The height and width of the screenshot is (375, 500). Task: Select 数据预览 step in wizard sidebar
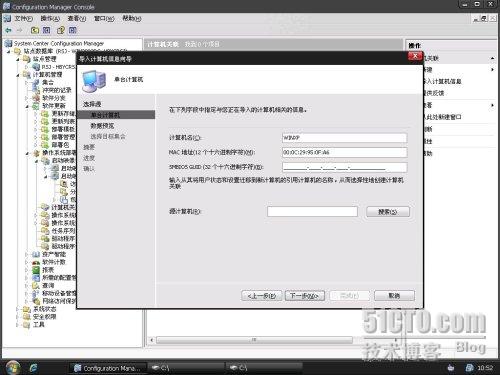click(x=102, y=126)
